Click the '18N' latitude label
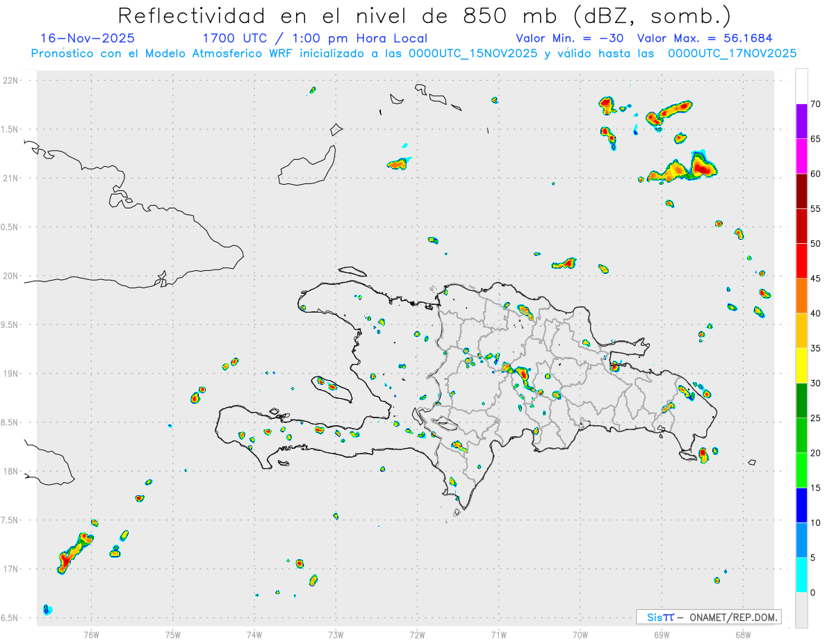The image size is (834, 644). click(x=12, y=472)
